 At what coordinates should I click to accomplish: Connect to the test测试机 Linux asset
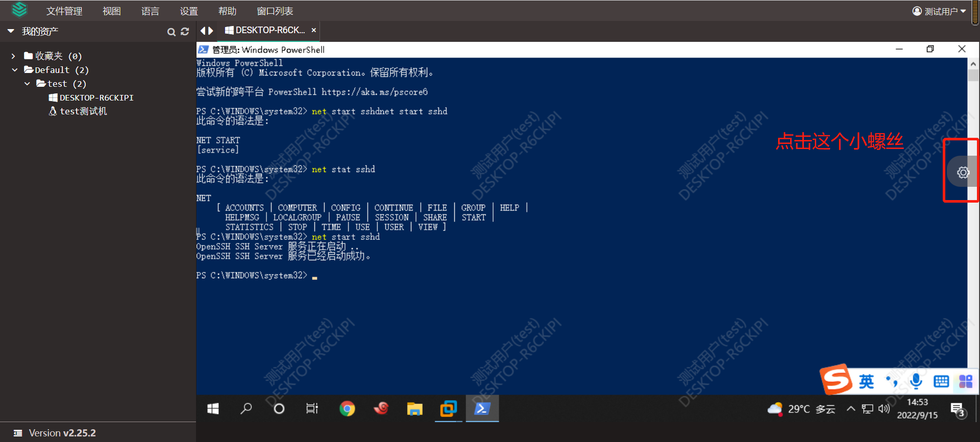78,111
